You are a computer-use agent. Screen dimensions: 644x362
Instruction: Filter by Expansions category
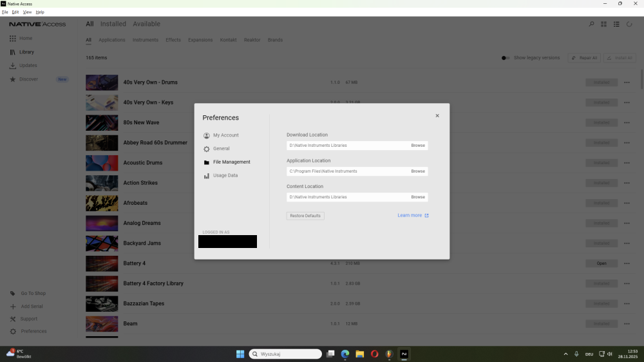pos(200,40)
